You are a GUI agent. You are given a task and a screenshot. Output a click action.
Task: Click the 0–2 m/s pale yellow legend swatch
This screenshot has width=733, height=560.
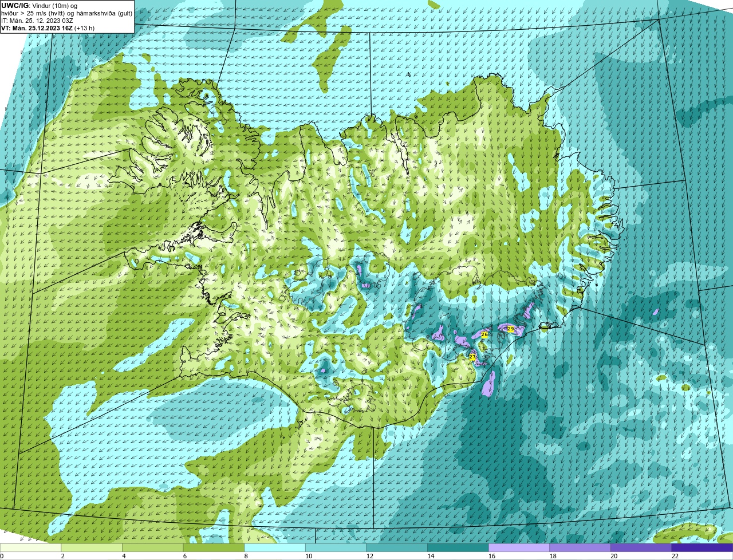30,547
